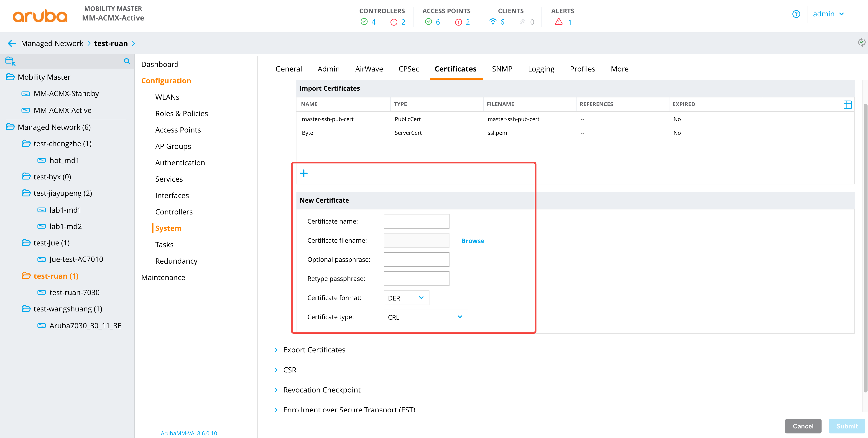
Task: Open the help question mark icon
Action: (796, 14)
